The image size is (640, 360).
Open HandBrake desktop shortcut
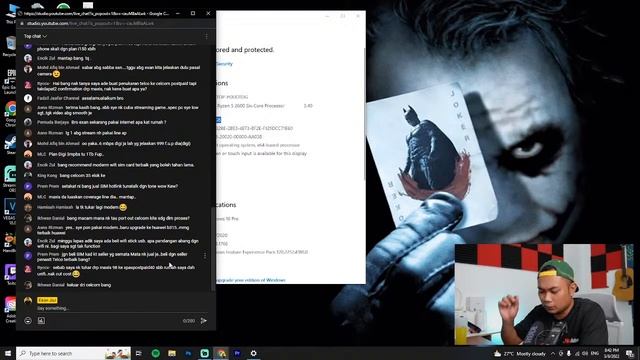pyautogui.click(x=10, y=243)
